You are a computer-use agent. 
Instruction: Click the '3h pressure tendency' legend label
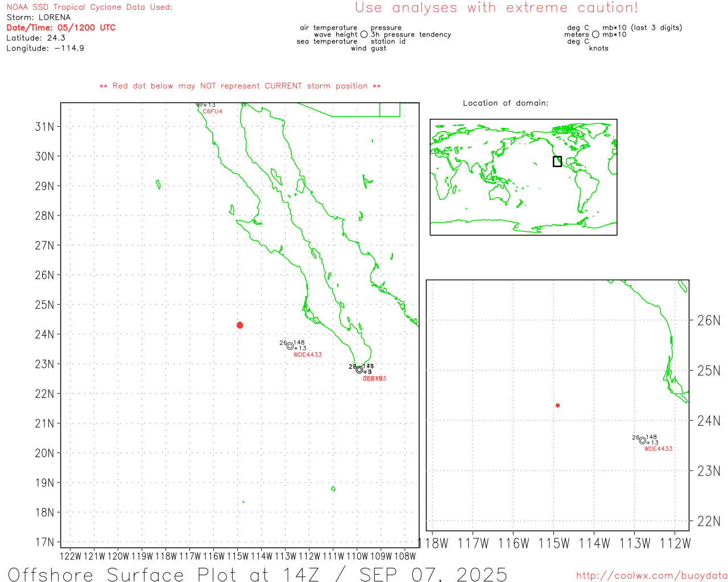[411, 35]
